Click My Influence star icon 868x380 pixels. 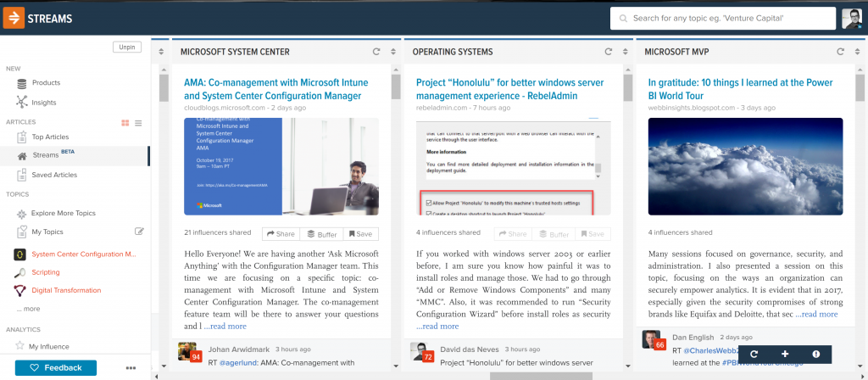20,346
